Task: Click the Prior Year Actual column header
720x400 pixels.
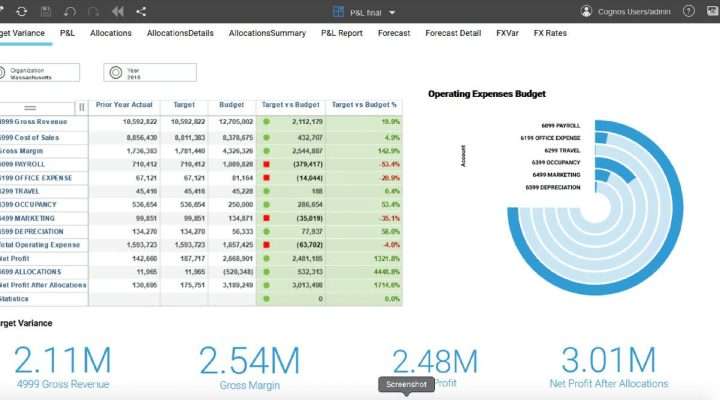Action: (x=124, y=105)
